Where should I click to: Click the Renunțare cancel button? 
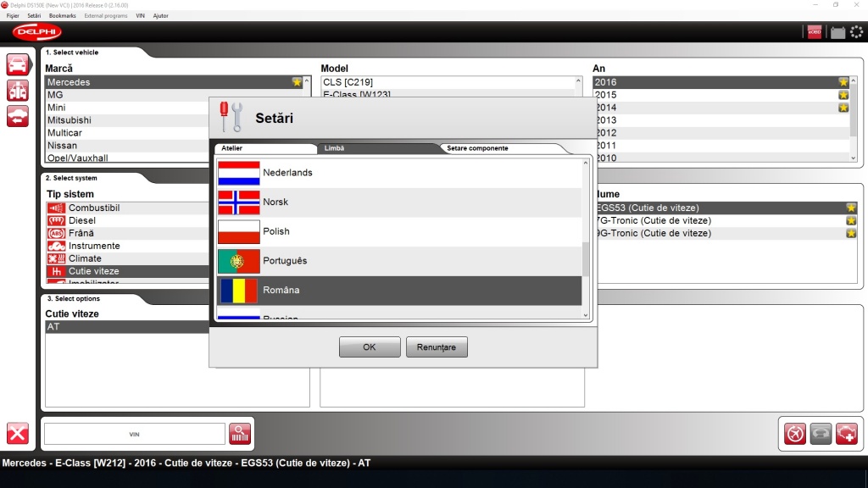point(437,347)
